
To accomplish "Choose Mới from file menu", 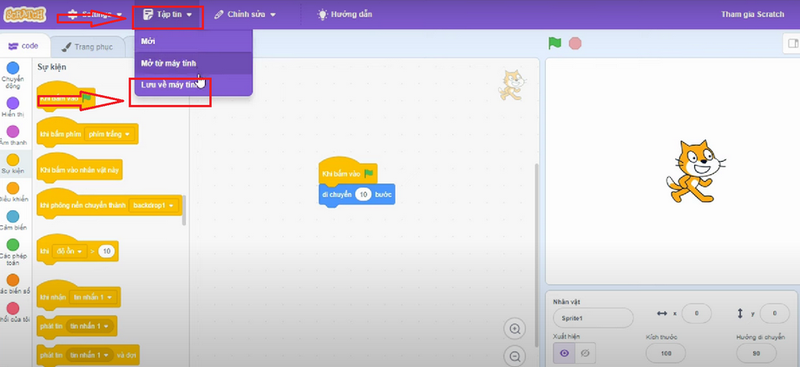I will click(193, 40).
